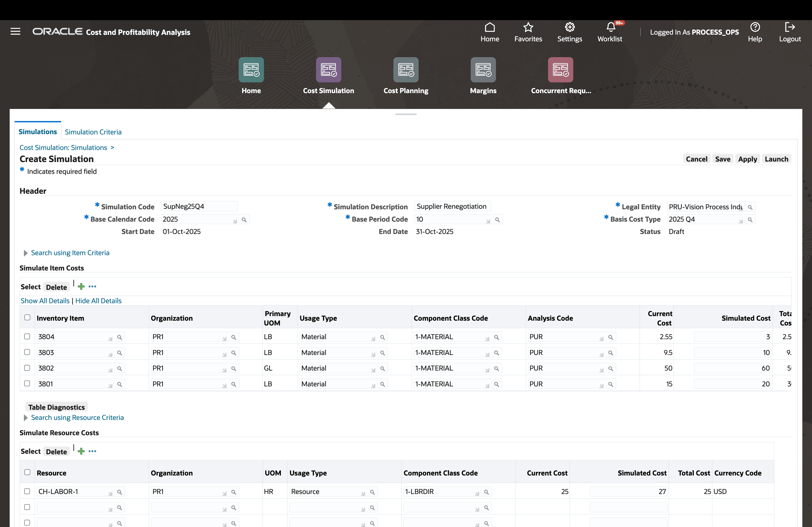Open the Margins module icon

tap(483, 70)
